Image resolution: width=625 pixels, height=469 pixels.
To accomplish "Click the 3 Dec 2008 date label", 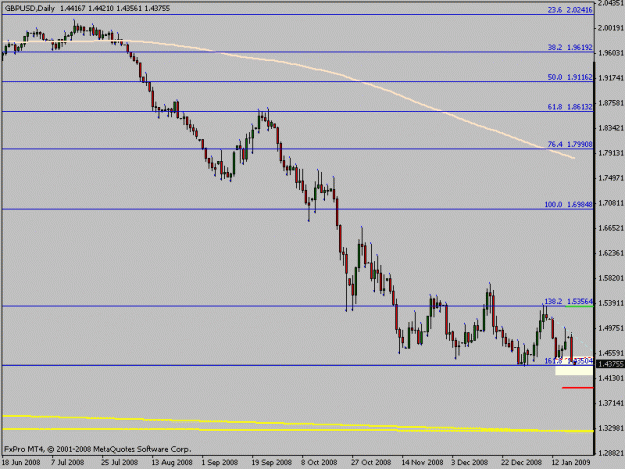I will (469, 462).
